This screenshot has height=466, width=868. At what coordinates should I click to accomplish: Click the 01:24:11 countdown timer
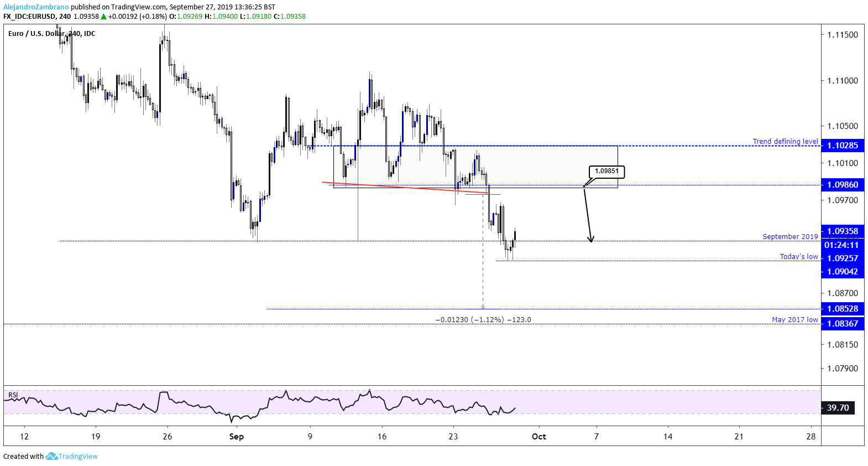pyautogui.click(x=843, y=245)
